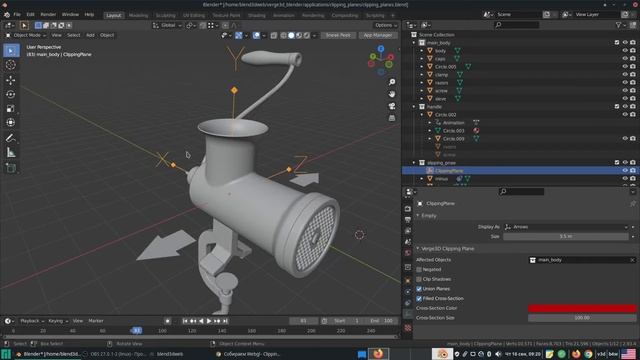Click the empty Size value slider

566,236
